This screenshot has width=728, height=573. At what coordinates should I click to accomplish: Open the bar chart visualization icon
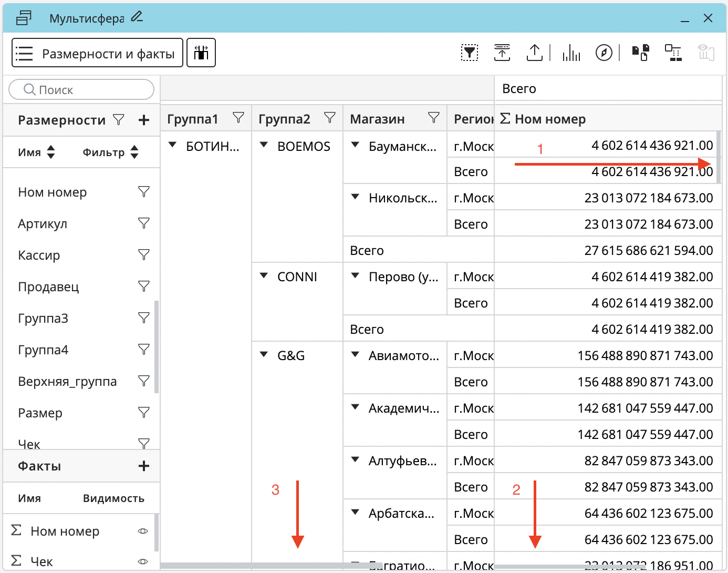pos(571,53)
